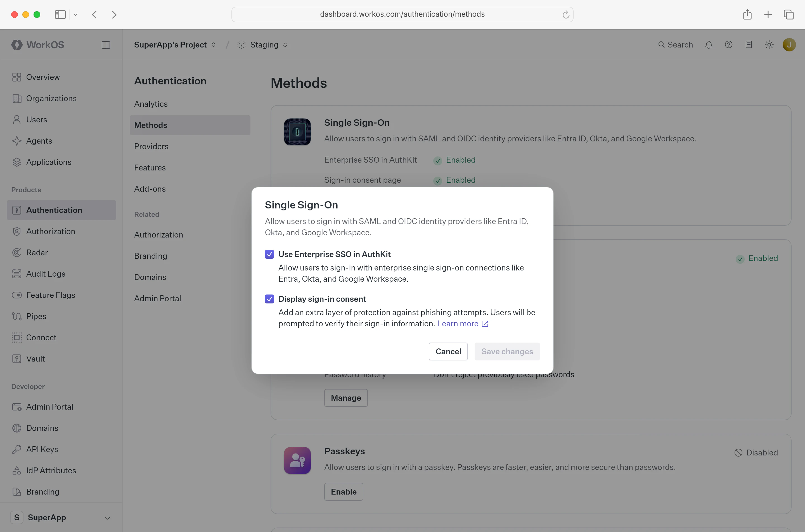Click the WorkOS logo
The image size is (805, 532).
click(38, 45)
